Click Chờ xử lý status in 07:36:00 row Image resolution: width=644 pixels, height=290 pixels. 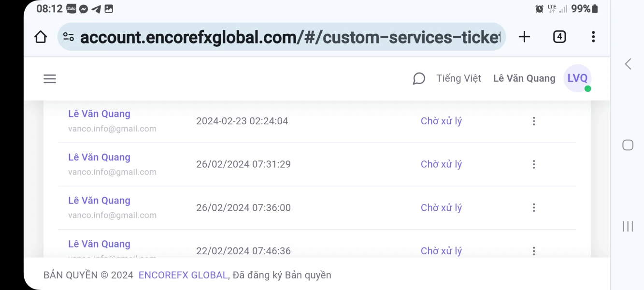441,208
